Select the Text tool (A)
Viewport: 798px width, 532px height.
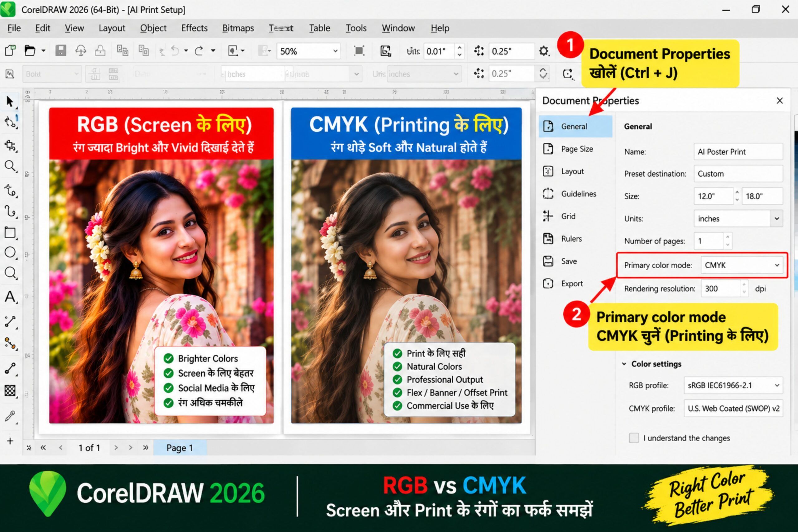10,297
